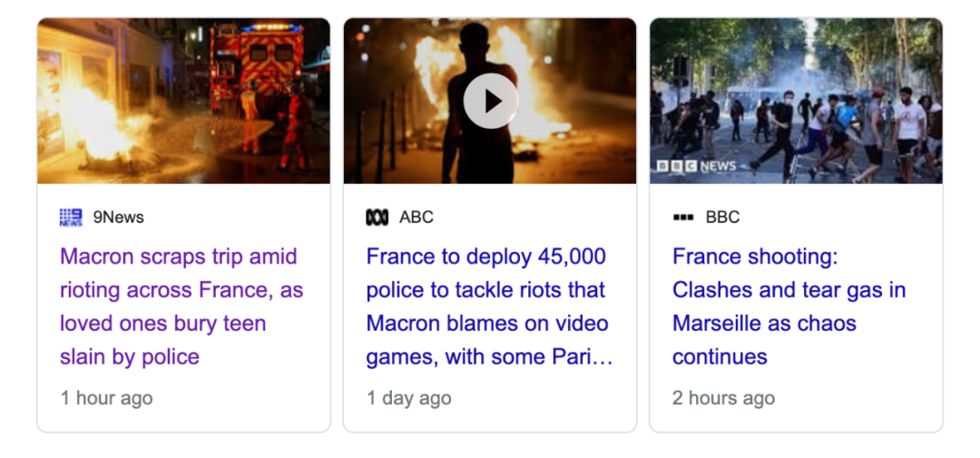
Task: Click the 9News source name
Action: coord(119,218)
